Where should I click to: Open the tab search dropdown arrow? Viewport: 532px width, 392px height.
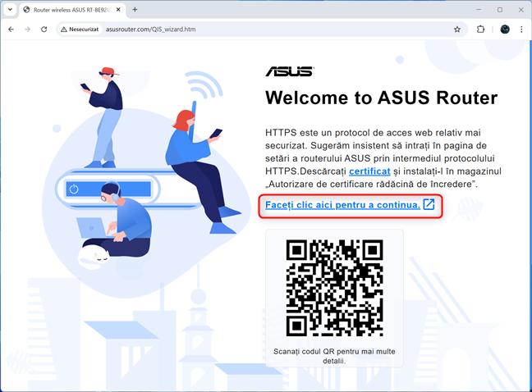pyautogui.click(x=10, y=10)
